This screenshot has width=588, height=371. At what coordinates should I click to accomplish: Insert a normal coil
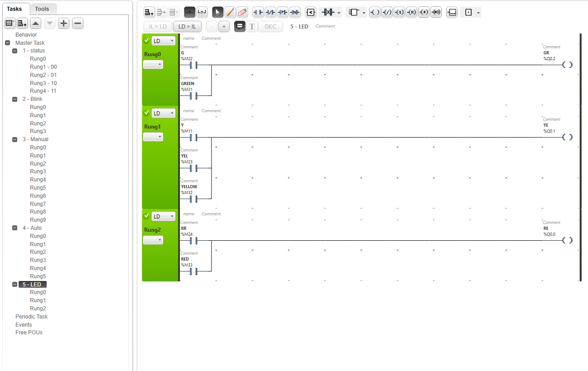click(x=375, y=12)
